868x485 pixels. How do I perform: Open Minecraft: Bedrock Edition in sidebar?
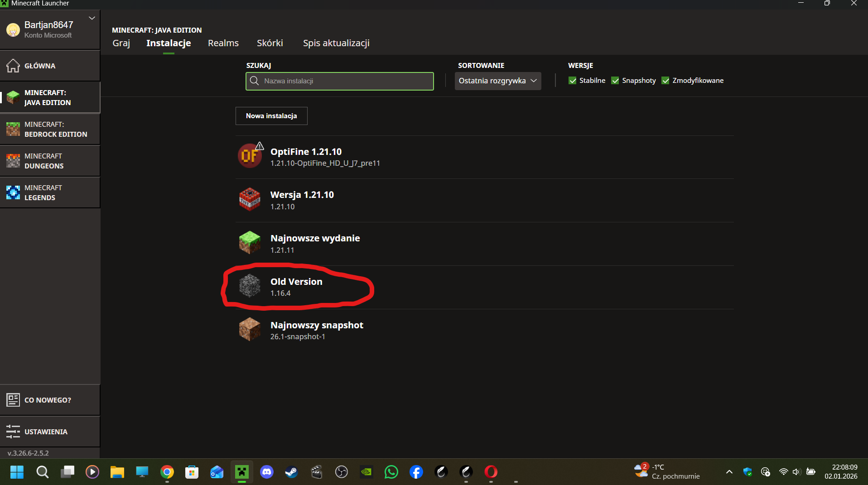tap(50, 129)
